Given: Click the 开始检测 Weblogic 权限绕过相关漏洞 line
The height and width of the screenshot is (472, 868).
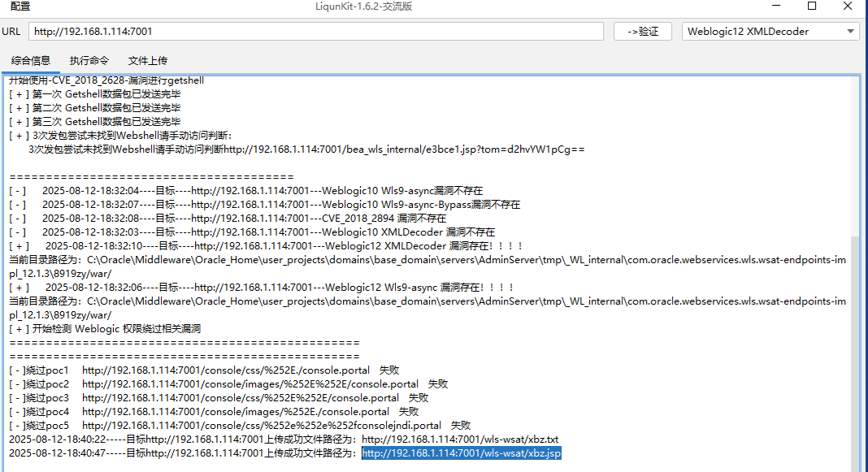Looking at the screenshot, I should [x=105, y=329].
